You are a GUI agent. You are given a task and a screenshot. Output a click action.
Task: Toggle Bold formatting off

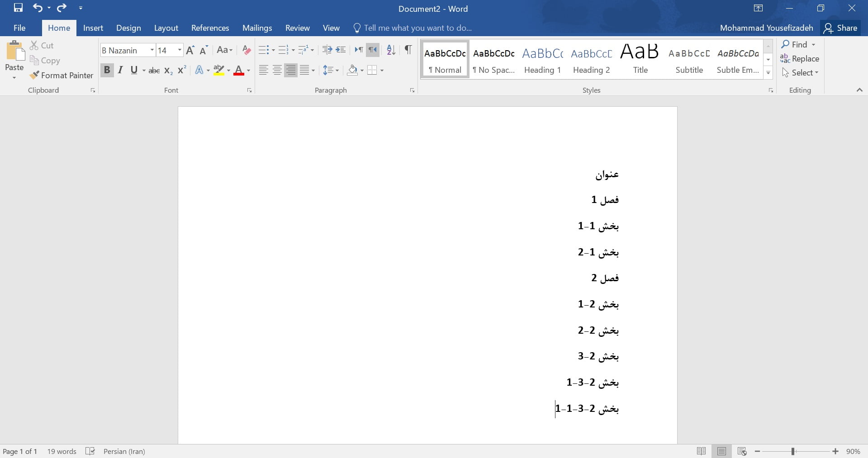107,70
